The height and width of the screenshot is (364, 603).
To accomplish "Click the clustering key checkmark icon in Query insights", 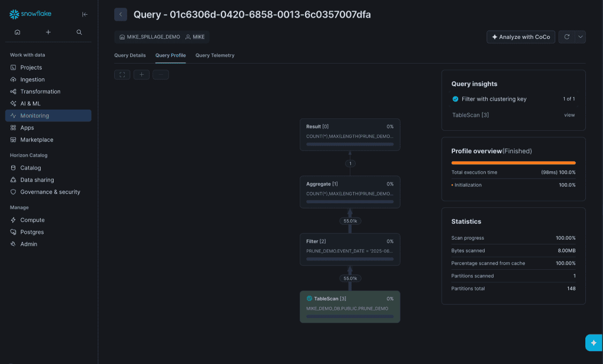I will 455,99.
